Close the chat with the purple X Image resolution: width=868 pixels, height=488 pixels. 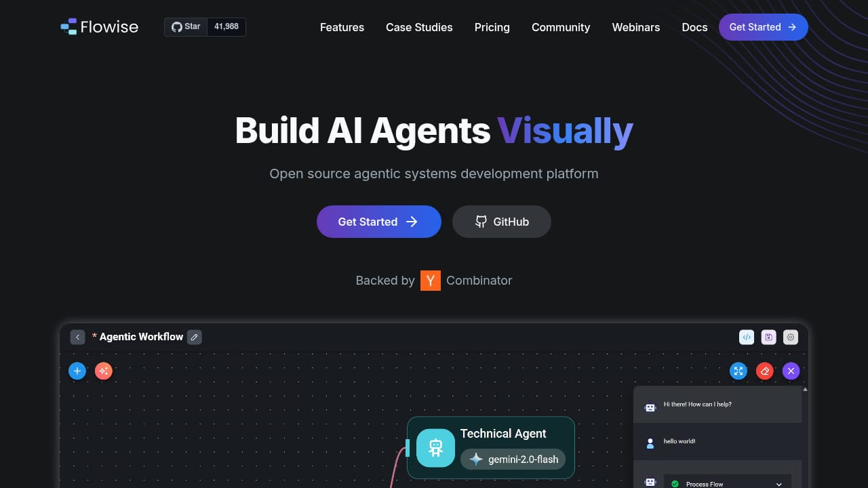pos(791,371)
